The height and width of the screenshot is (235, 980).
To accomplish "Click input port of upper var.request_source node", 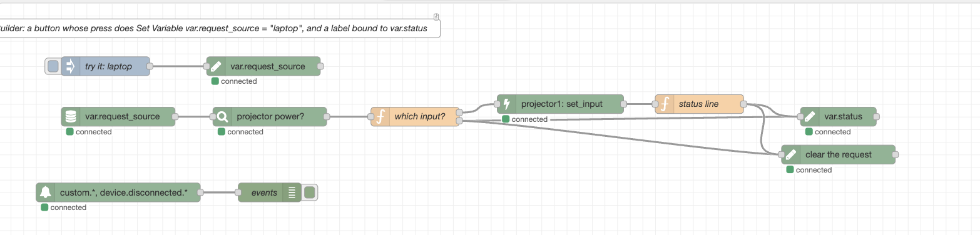I will (x=207, y=66).
